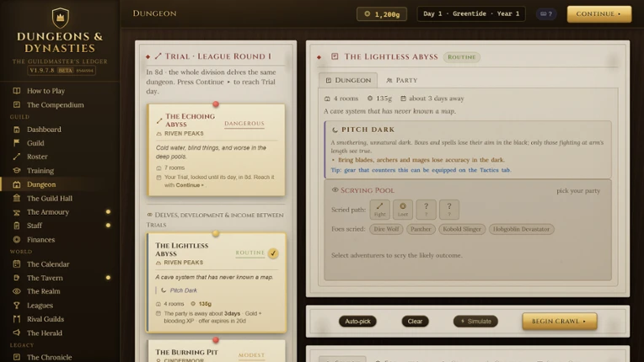Click the Simulate button
Screen dimensions: 644x362
point(475,322)
